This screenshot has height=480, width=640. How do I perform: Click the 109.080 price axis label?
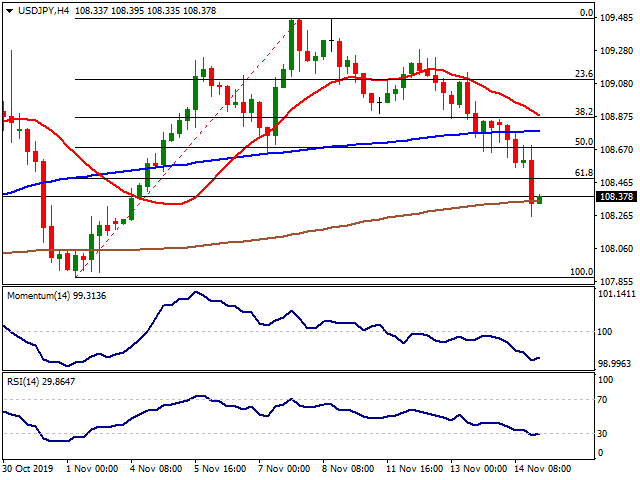tap(616, 84)
